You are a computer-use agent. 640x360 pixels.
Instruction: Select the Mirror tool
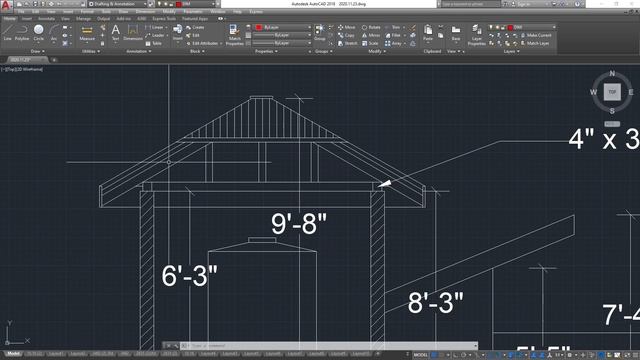371,36
